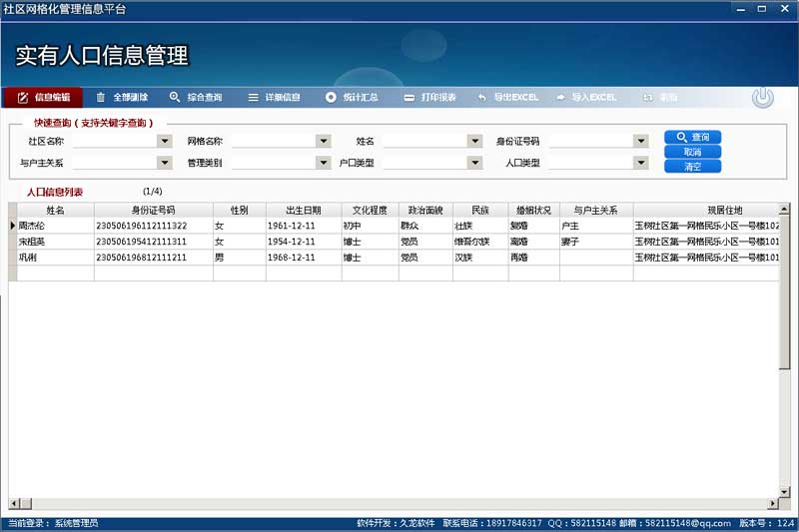The image size is (799, 532).
Task: Click the horizontal scrollbar left arrow
Action: 14,503
